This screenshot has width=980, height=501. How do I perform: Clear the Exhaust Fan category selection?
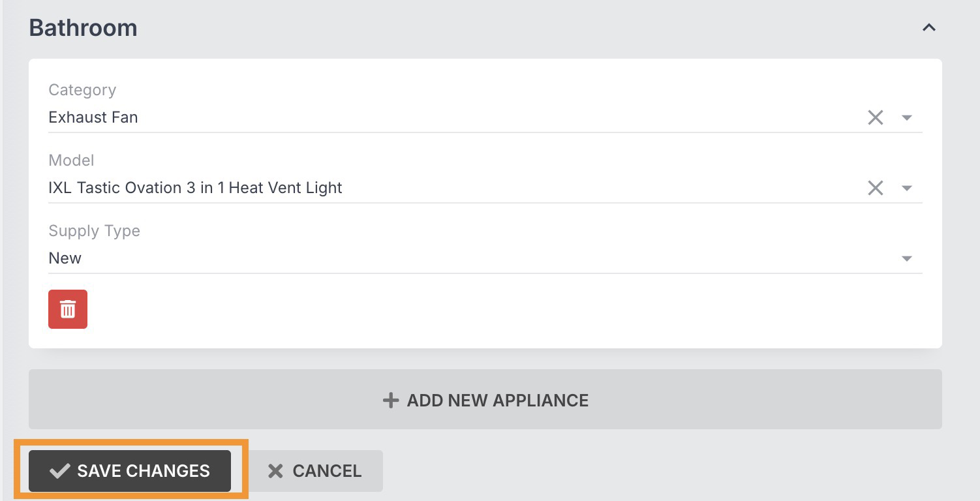pos(875,117)
